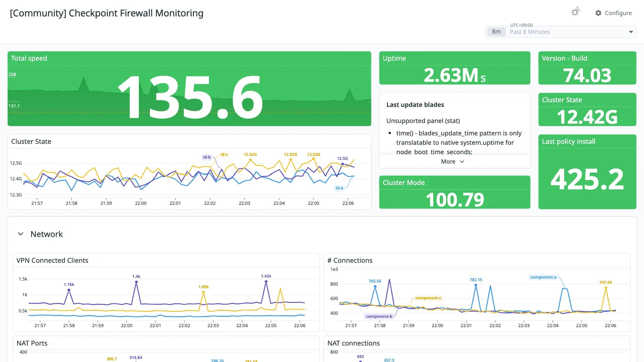This screenshot has height=362, width=644.
Task: Toggle the dark/light theme icon
Action: (x=575, y=12)
